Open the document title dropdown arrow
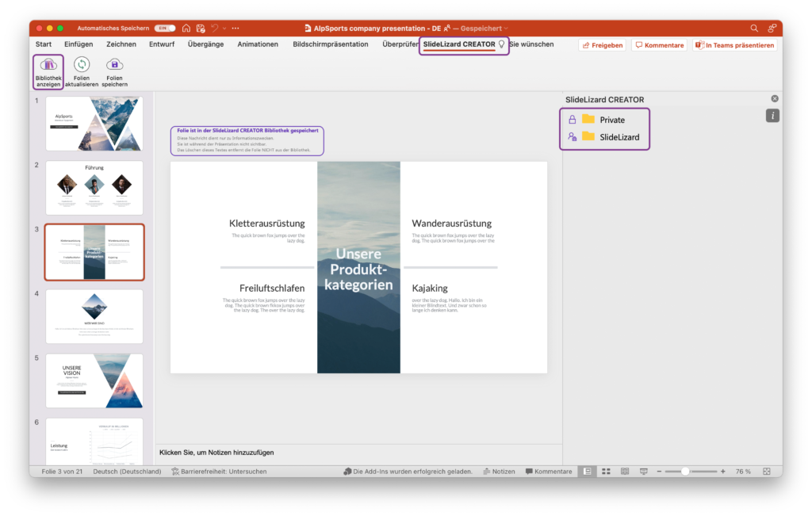 coord(506,29)
